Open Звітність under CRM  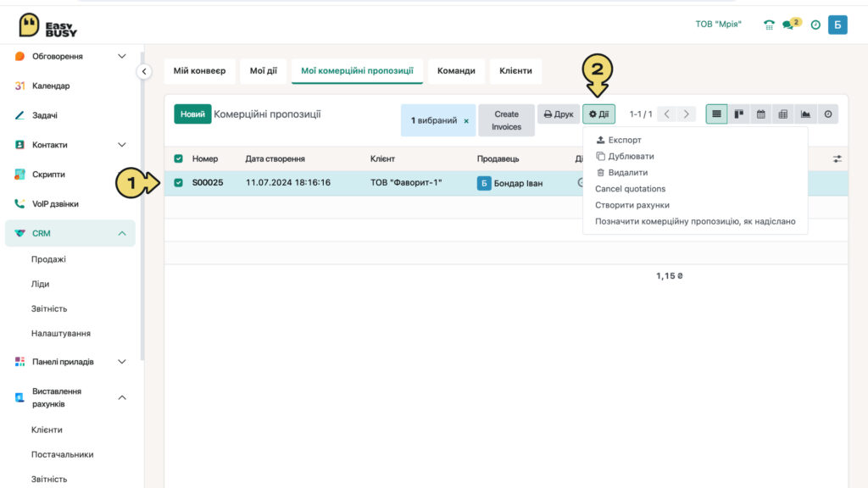[x=49, y=308]
